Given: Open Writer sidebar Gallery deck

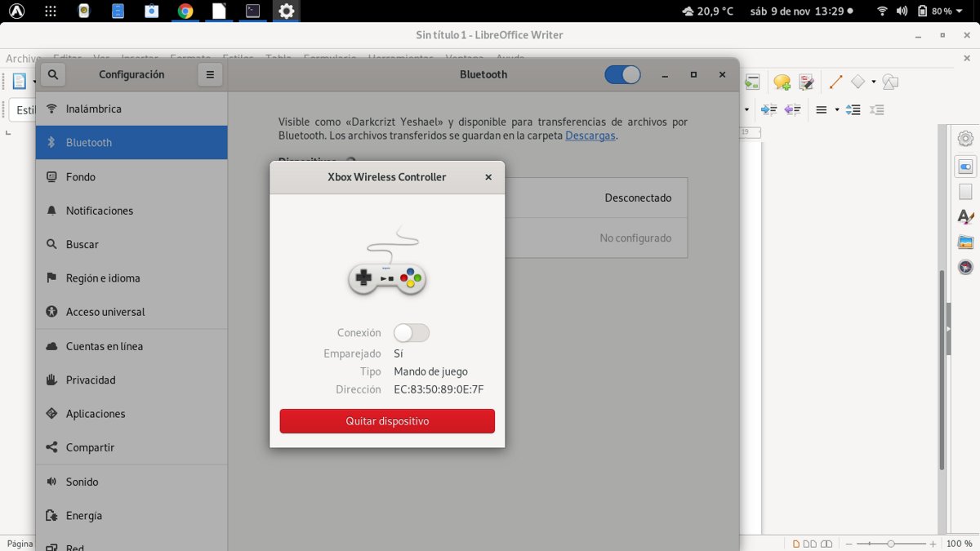Looking at the screenshot, I should (965, 242).
